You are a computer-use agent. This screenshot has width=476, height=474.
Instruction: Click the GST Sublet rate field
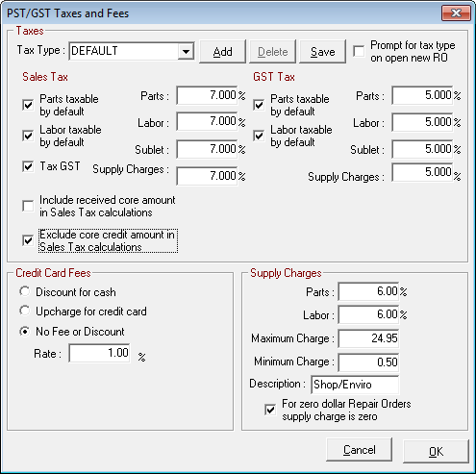tap(422, 149)
